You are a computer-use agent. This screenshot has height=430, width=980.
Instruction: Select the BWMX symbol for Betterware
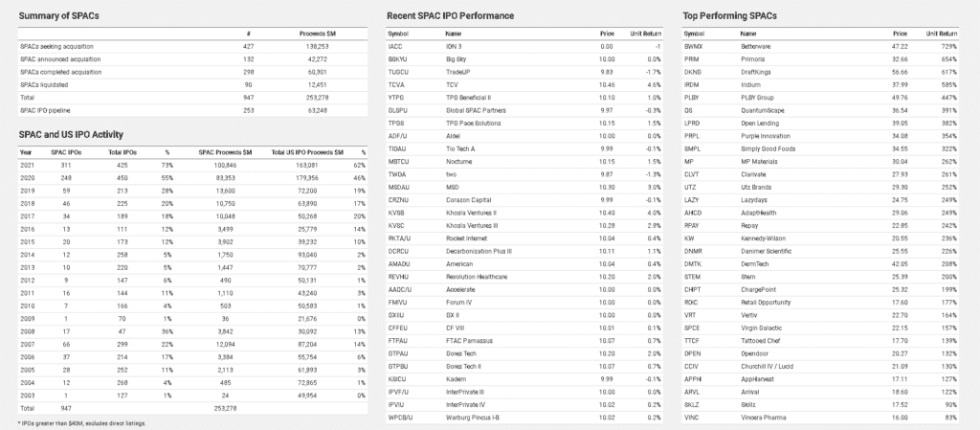[x=694, y=46]
